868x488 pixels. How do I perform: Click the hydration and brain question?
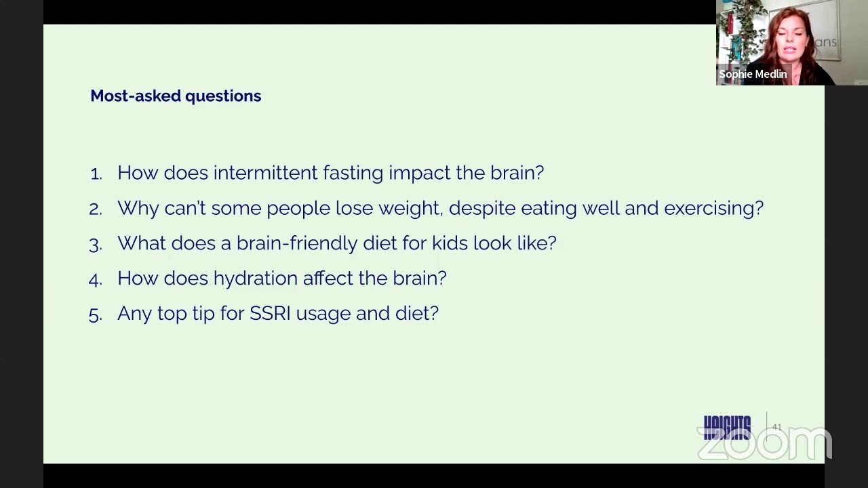pyautogui.click(x=281, y=279)
